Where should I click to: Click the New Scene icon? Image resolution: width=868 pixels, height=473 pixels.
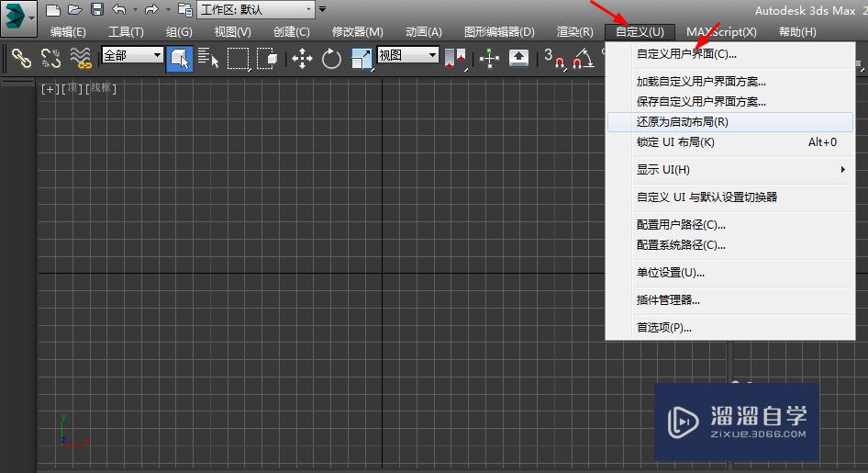[53, 10]
